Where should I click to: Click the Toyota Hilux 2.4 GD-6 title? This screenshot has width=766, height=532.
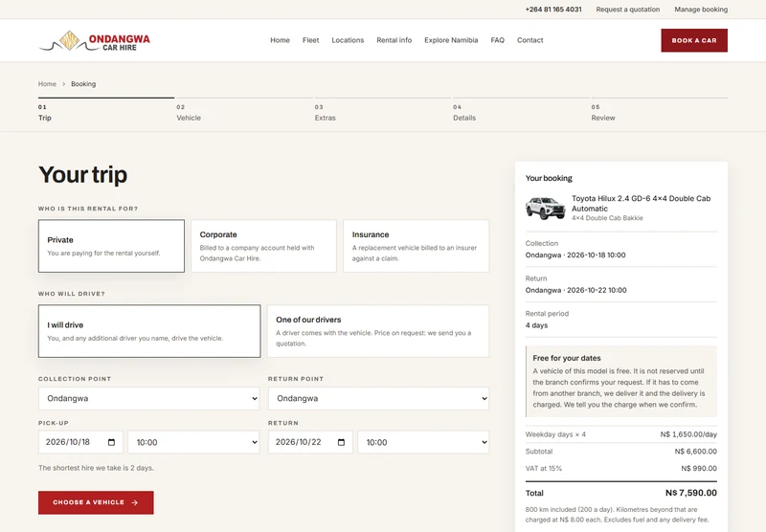(x=641, y=204)
